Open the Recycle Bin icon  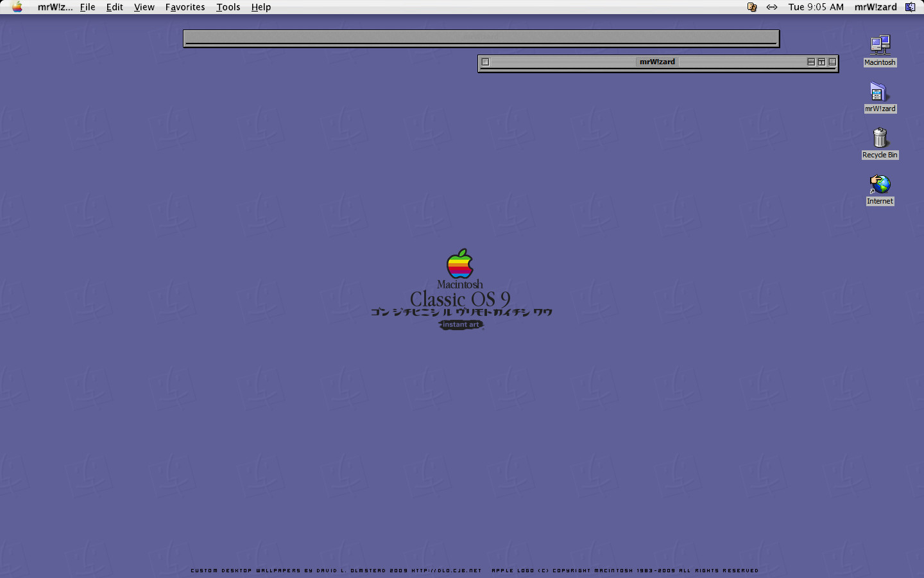click(880, 138)
